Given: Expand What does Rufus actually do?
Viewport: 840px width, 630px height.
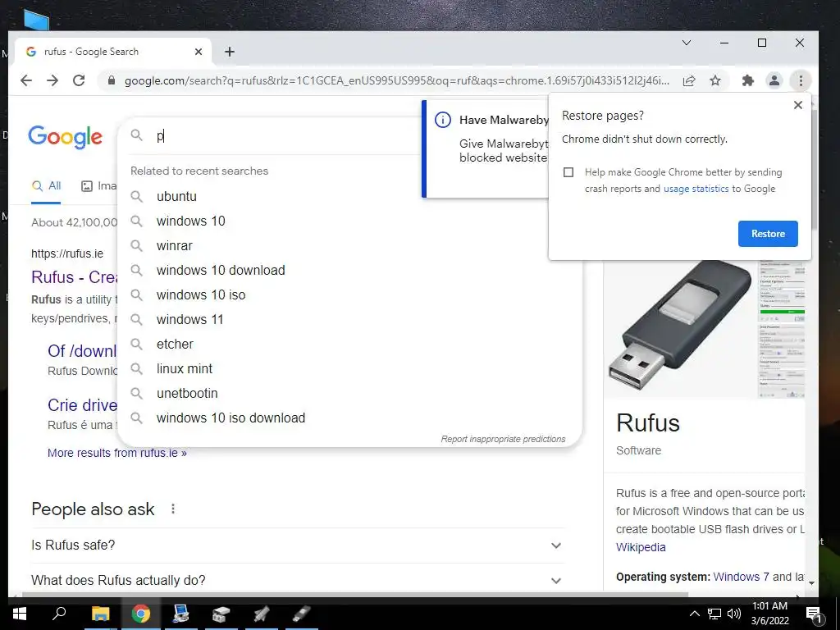Looking at the screenshot, I should pyautogui.click(x=297, y=581).
